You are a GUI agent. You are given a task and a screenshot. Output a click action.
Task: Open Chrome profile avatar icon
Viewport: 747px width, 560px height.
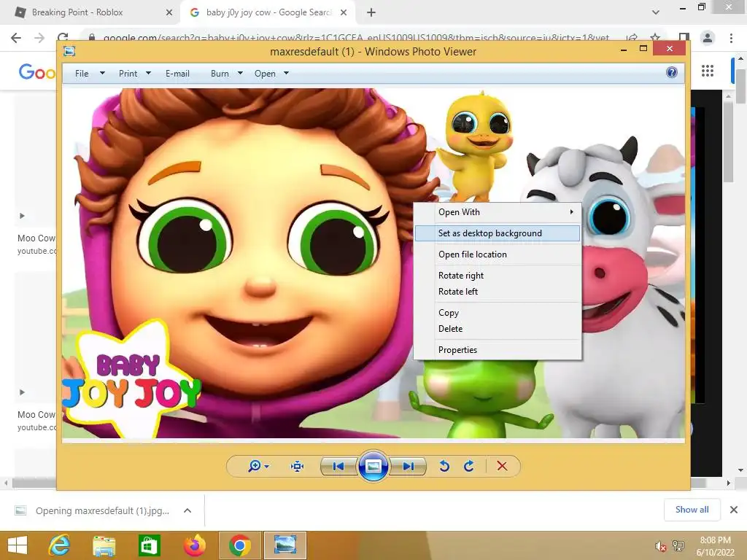pos(708,38)
